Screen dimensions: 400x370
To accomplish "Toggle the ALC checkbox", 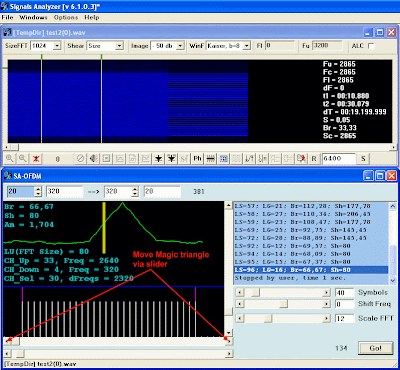I will tap(371, 46).
